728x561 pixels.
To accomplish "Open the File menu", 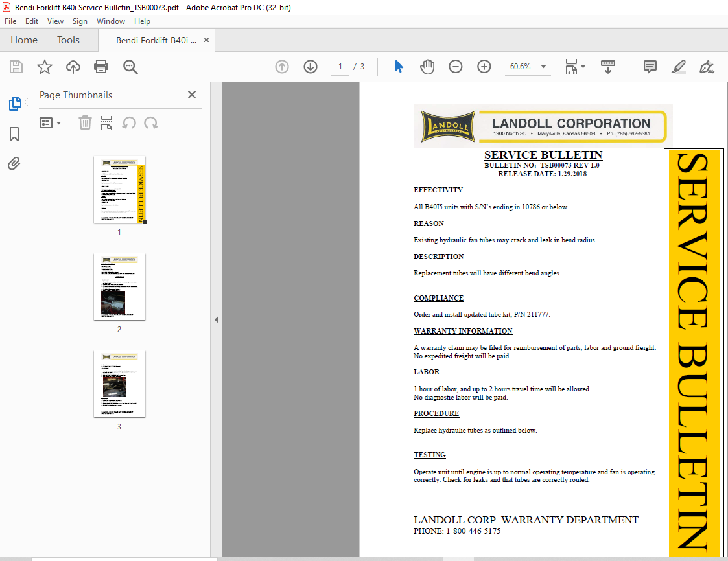I will (x=10, y=21).
